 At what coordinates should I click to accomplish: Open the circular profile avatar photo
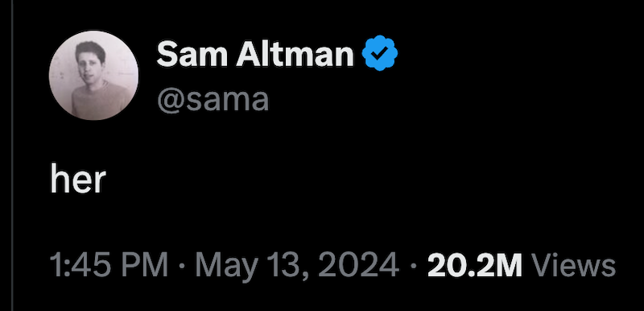coord(93,75)
